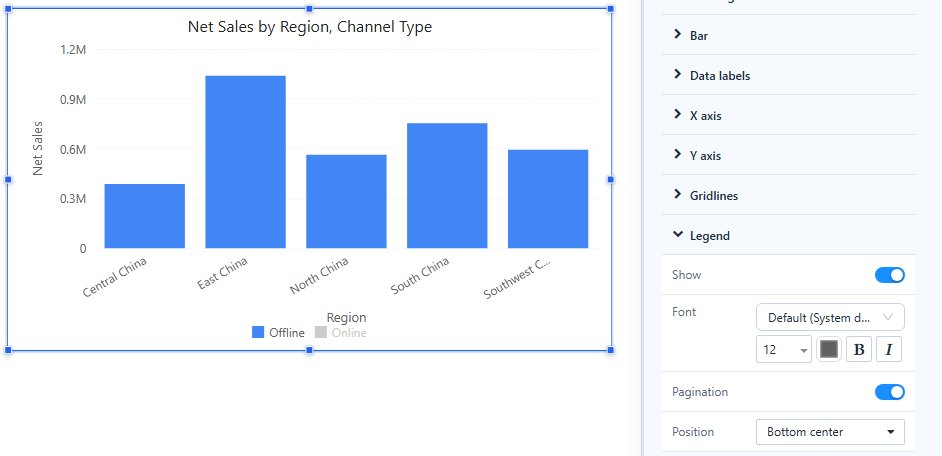Click the North China axis label
The width and height of the screenshot is (942, 456).
point(319,276)
